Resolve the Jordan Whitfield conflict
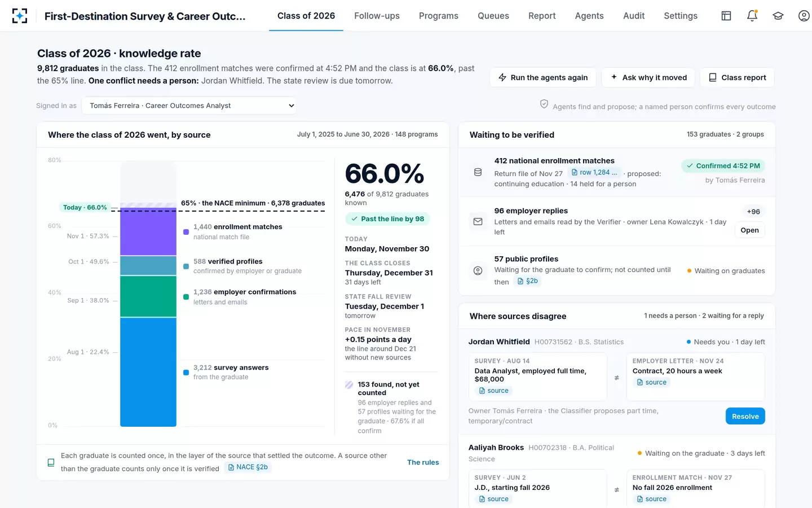 point(745,417)
